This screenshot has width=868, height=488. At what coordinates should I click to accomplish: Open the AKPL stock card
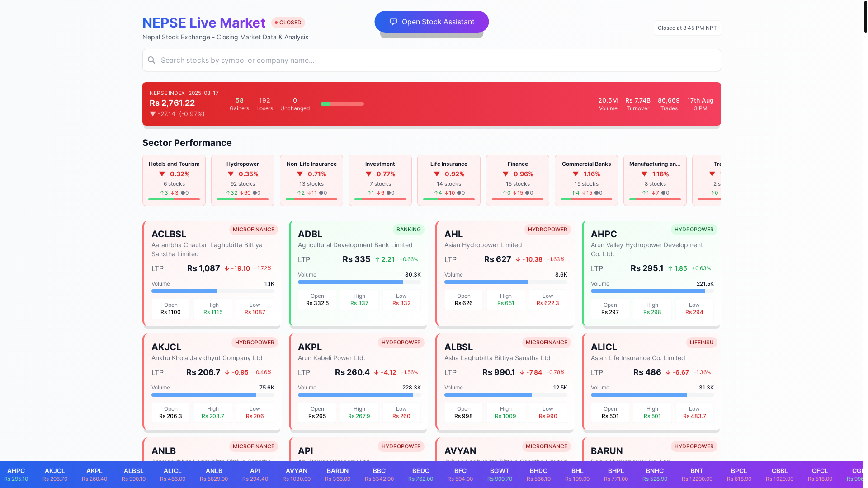tap(358, 382)
